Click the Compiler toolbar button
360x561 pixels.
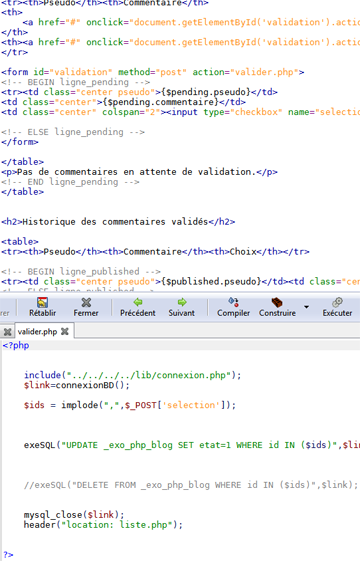point(233,307)
